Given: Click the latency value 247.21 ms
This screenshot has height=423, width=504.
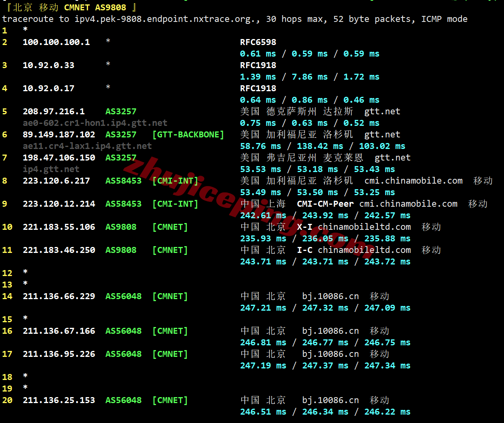Looking at the screenshot, I should pyautogui.click(x=263, y=308).
